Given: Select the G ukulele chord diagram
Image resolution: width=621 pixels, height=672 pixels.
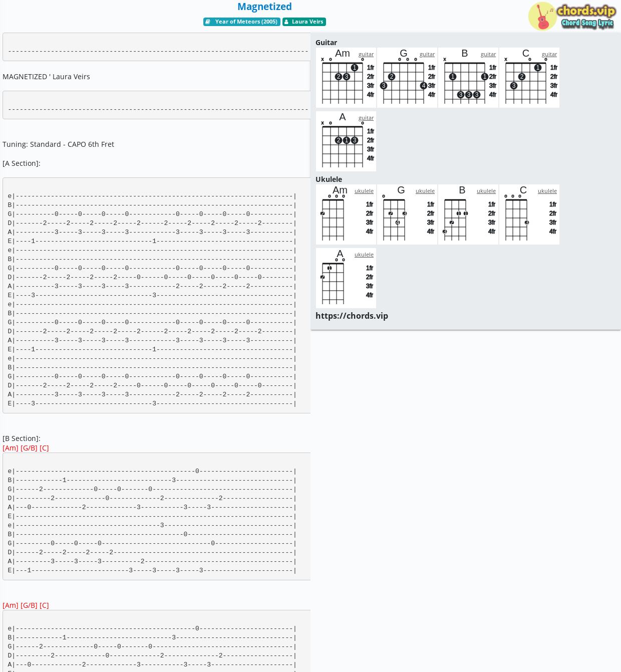Looking at the screenshot, I should [407, 214].
